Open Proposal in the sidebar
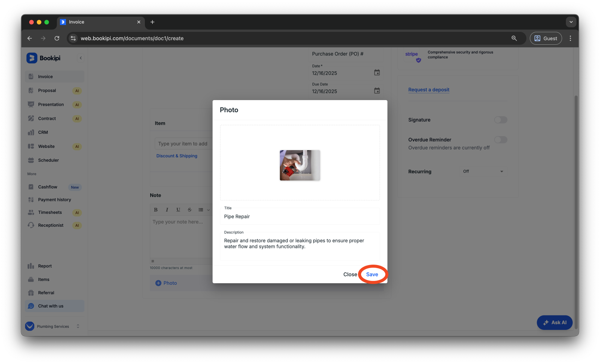 pos(55,91)
